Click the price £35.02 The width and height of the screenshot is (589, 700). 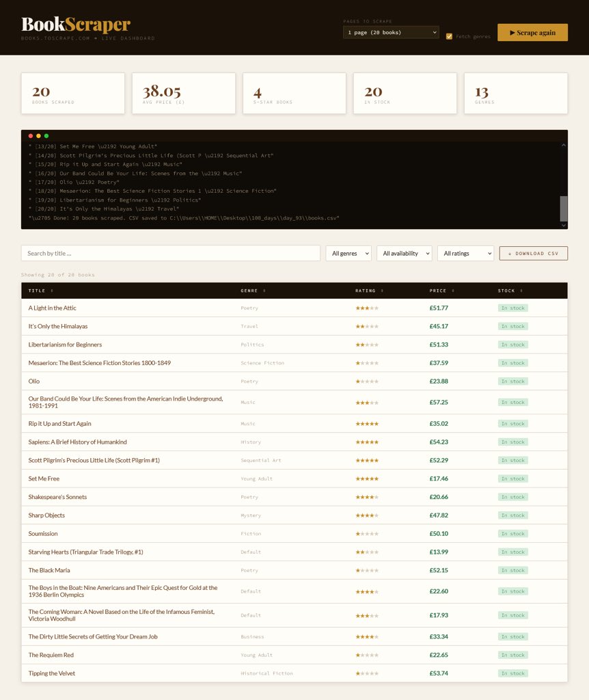tap(439, 424)
